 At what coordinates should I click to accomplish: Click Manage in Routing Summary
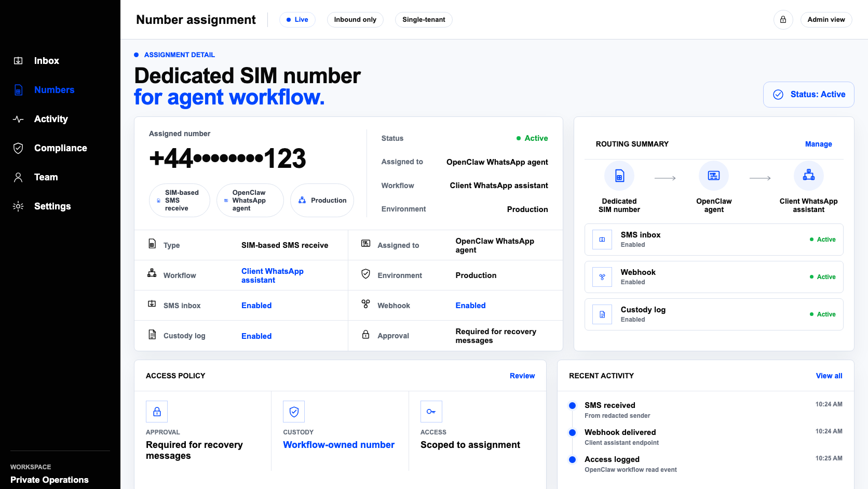click(819, 144)
